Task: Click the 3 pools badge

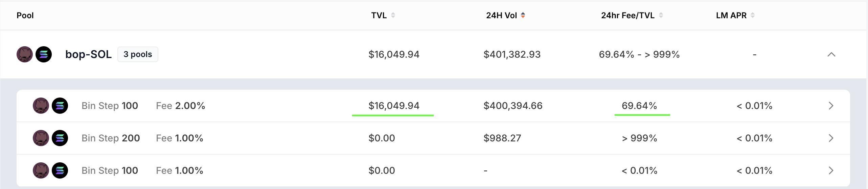Action: pos(138,54)
